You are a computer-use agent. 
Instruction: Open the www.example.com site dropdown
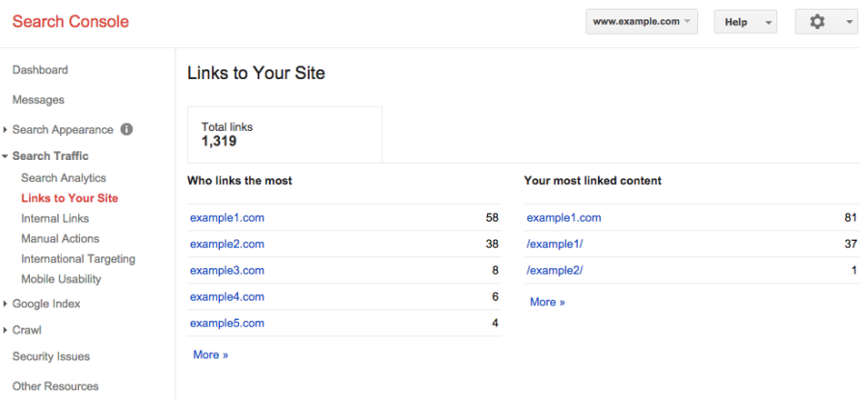641,22
